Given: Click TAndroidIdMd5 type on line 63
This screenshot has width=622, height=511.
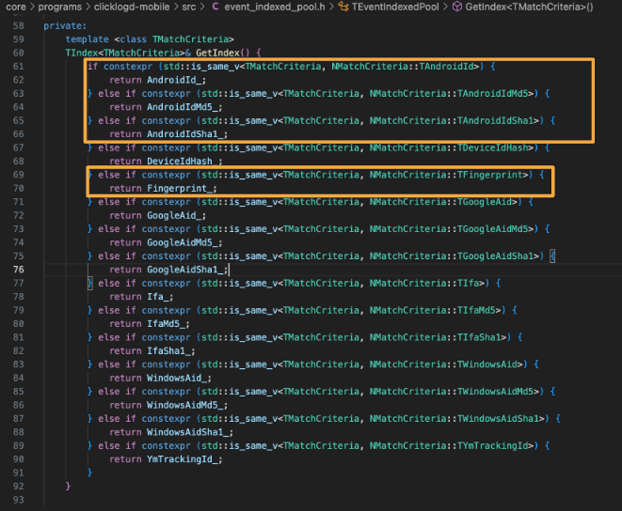Looking at the screenshot, I should (x=492, y=93).
